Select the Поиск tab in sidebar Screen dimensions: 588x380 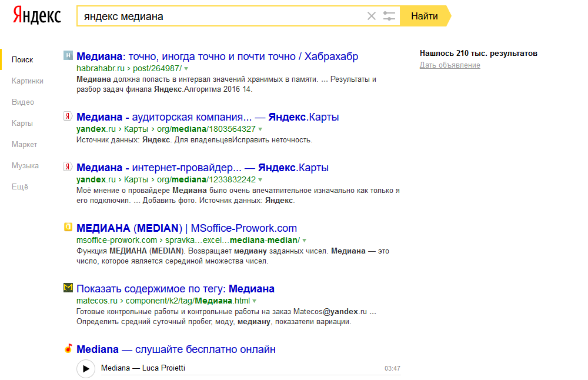[x=22, y=59]
